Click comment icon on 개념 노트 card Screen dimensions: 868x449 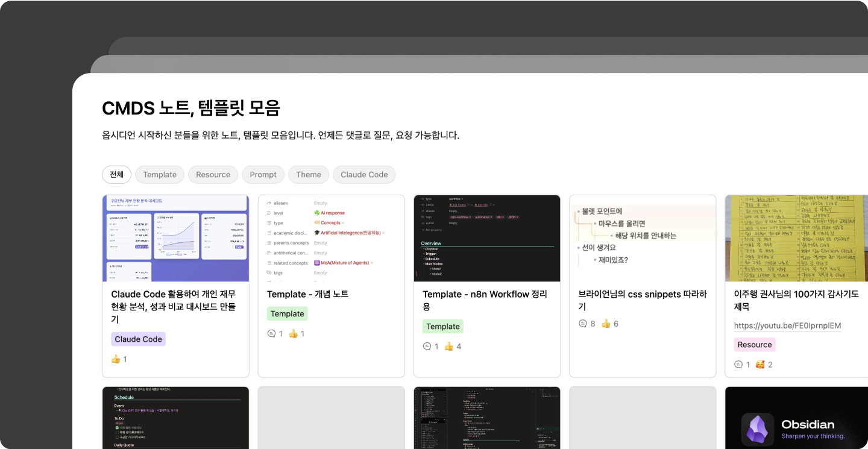(x=271, y=334)
